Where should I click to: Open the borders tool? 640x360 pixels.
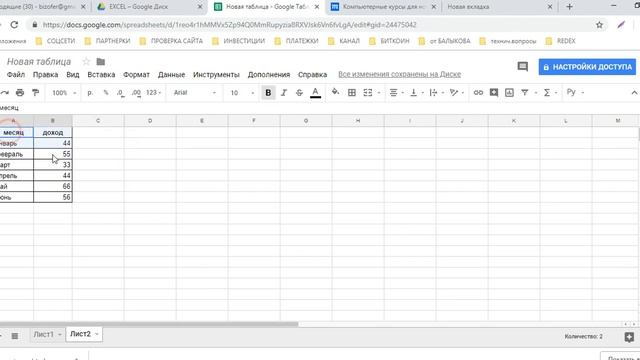[x=352, y=93]
